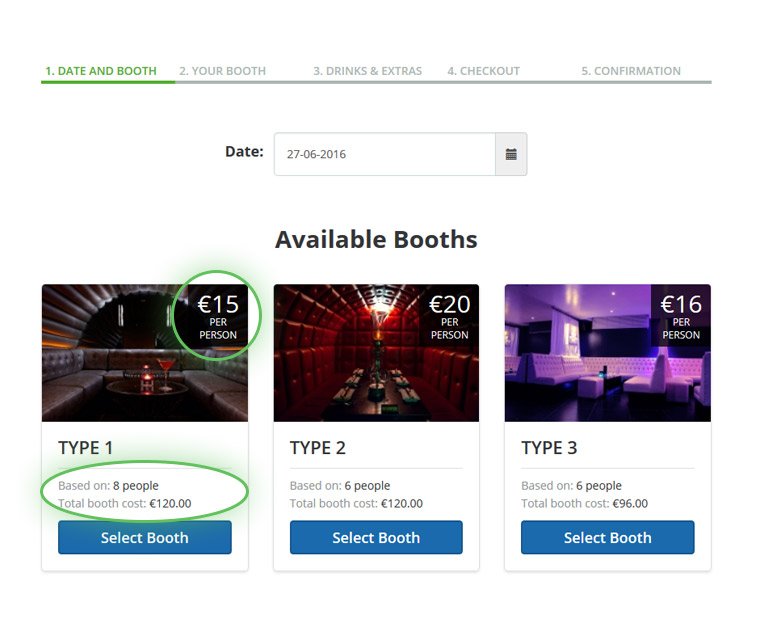Click the €16 per person price badge

point(681,316)
